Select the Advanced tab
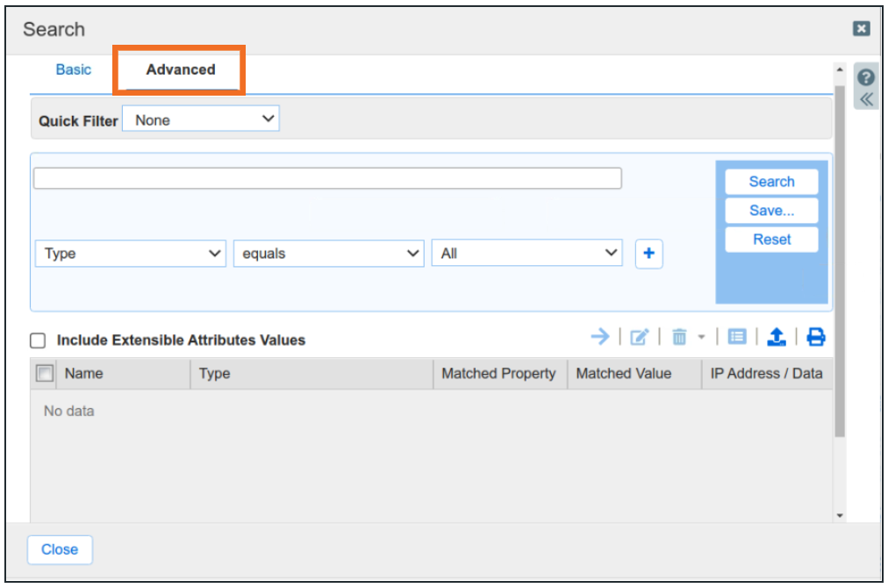 click(181, 70)
